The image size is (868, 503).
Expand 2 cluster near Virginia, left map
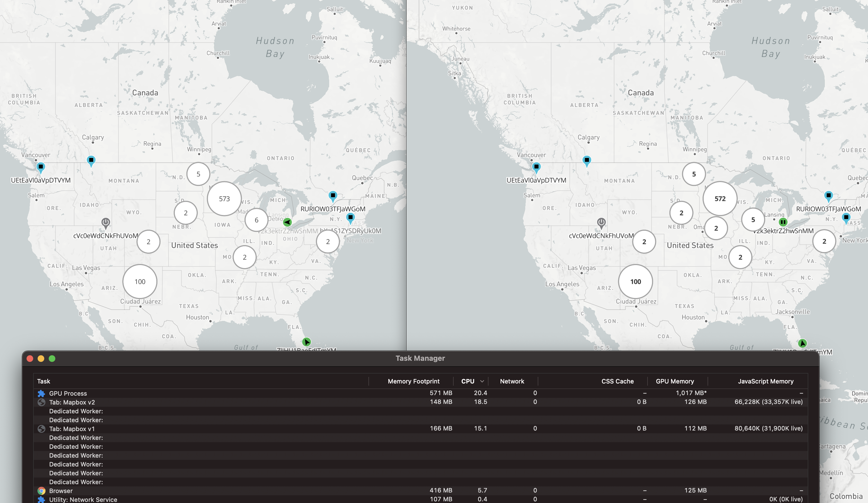(328, 242)
